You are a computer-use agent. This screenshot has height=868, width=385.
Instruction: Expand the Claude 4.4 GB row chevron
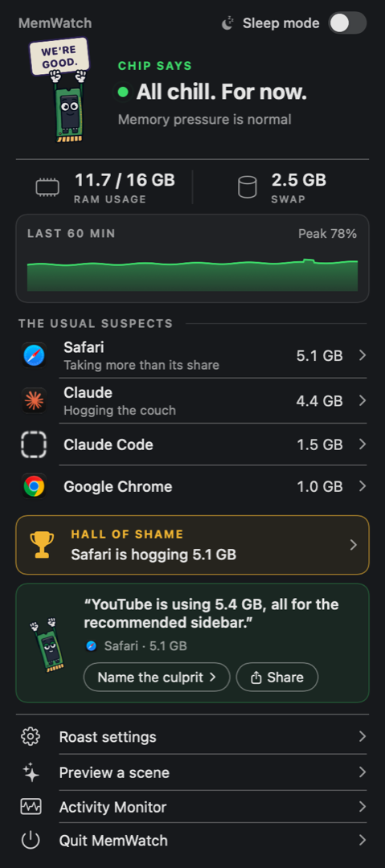click(x=362, y=400)
